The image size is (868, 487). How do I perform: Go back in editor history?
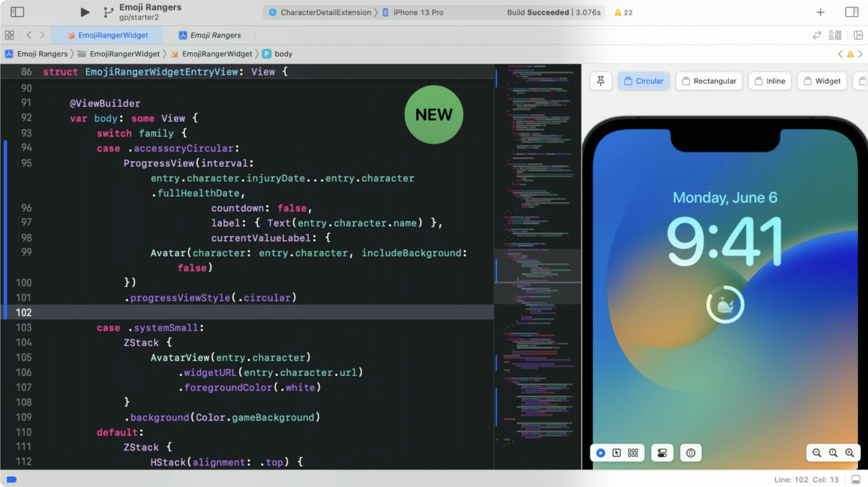pyautogui.click(x=29, y=35)
